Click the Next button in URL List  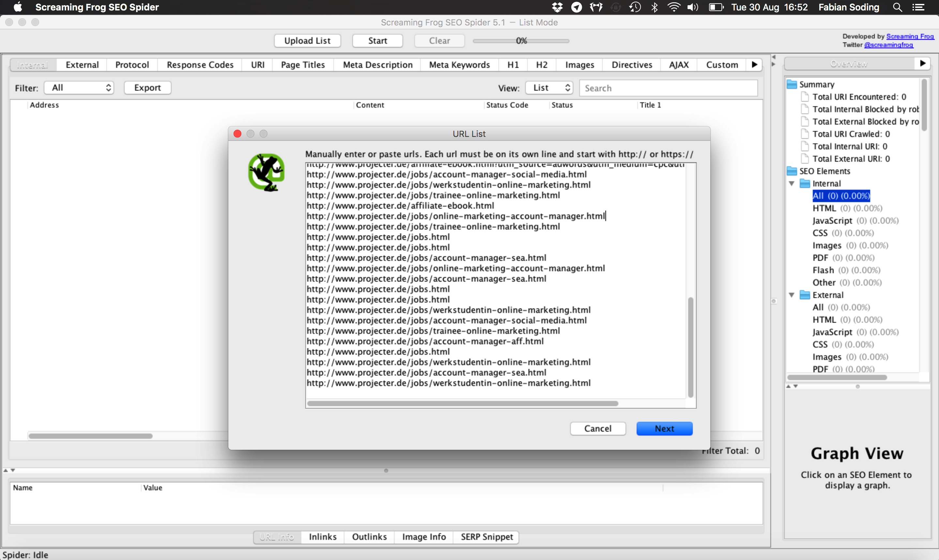pyautogui.click(x=664, y=428)
